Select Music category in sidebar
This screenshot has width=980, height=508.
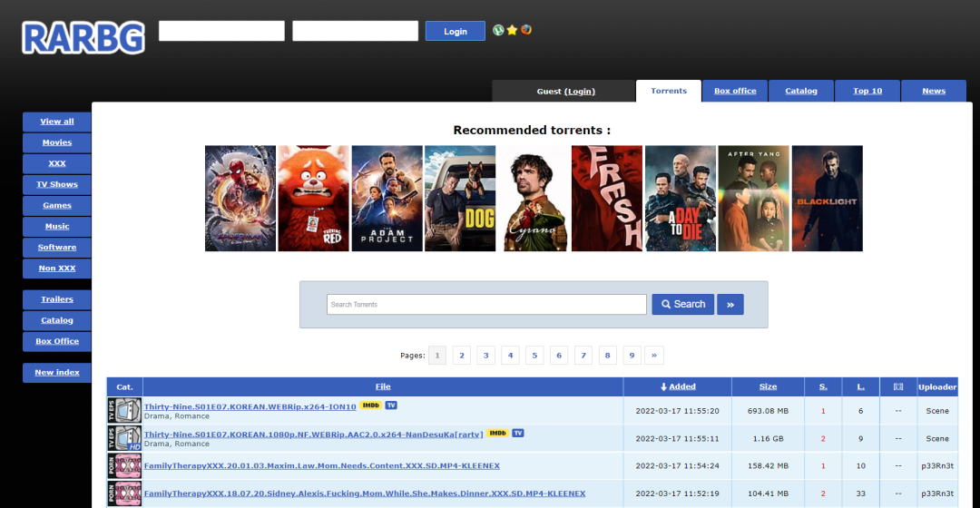57,226
